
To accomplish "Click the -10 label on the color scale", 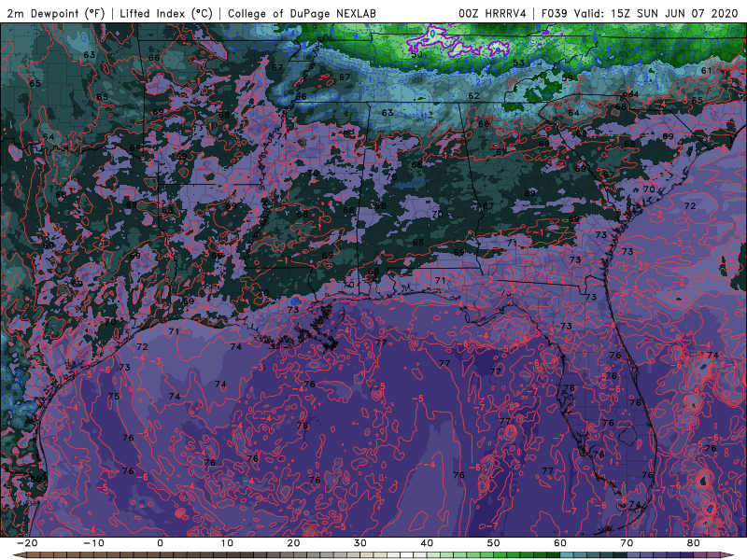I will (93, 543).
